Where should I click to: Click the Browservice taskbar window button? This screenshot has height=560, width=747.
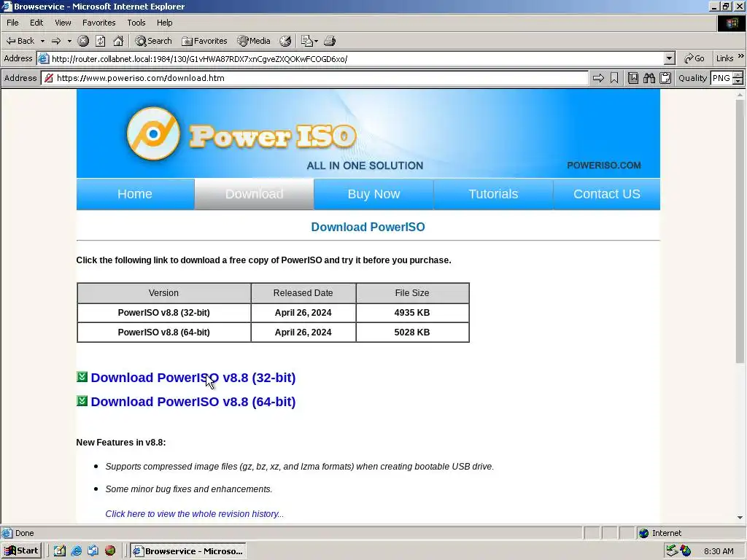187,551
